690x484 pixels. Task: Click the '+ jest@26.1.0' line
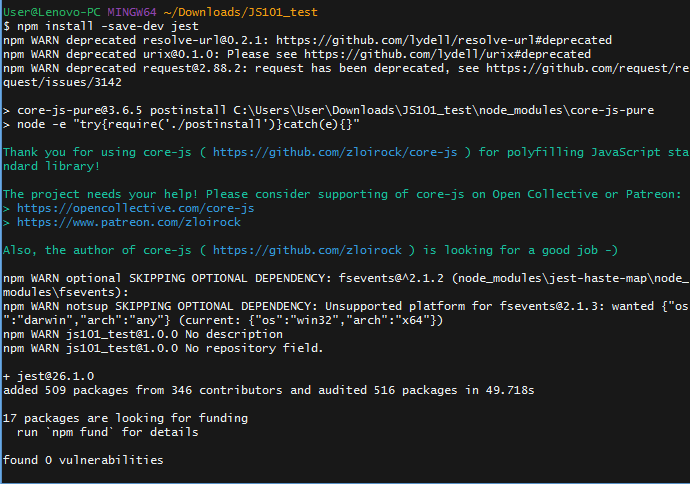[x=48, y=376]
